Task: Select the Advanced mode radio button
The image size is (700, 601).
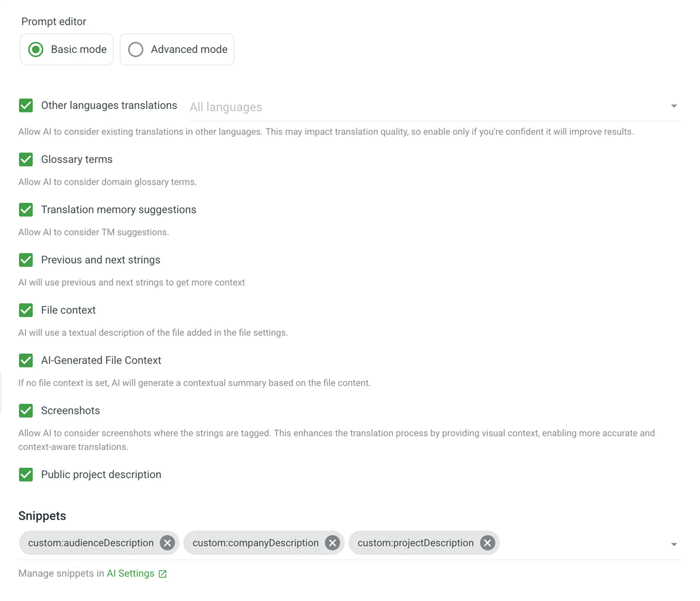Action: (x=135, y=49)
